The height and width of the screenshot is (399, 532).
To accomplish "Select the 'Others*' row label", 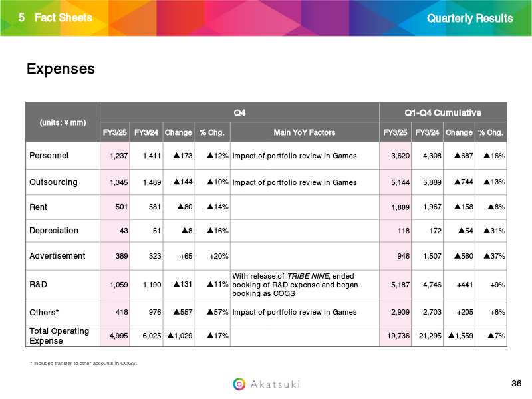I will tap(45, 311).
